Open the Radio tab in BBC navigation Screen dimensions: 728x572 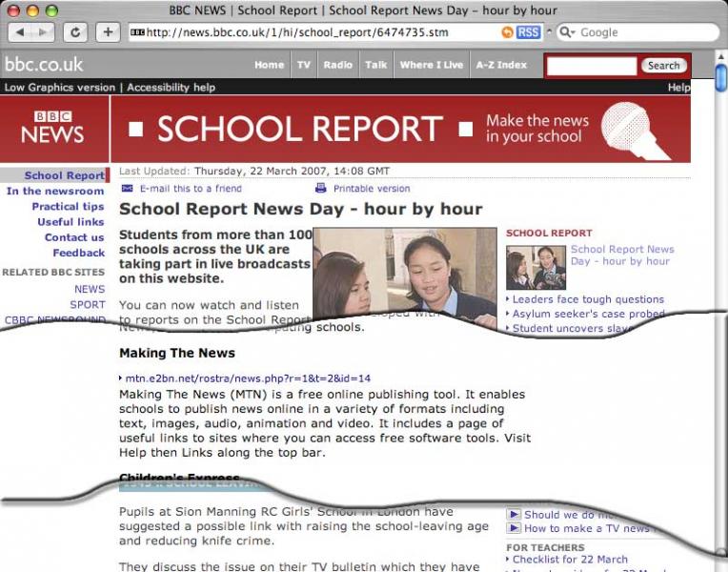click(x=337, y=65)
